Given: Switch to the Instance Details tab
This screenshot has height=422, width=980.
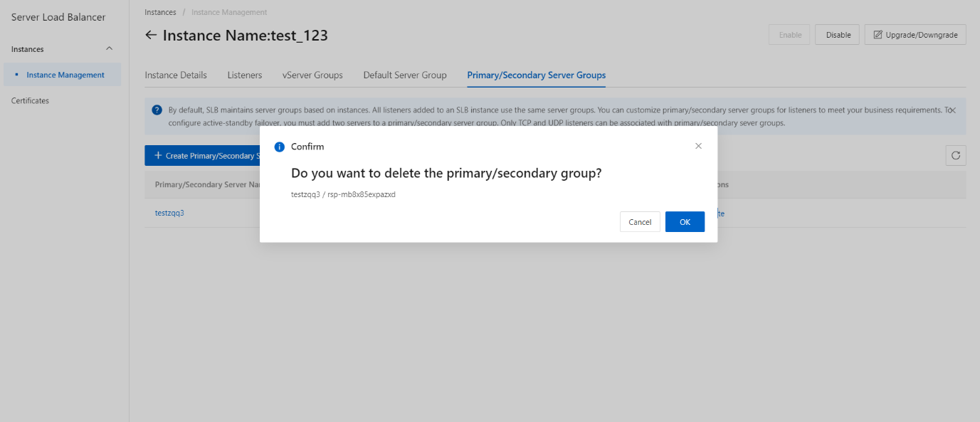Looking at the screenshot, I should tap(176, 75).
